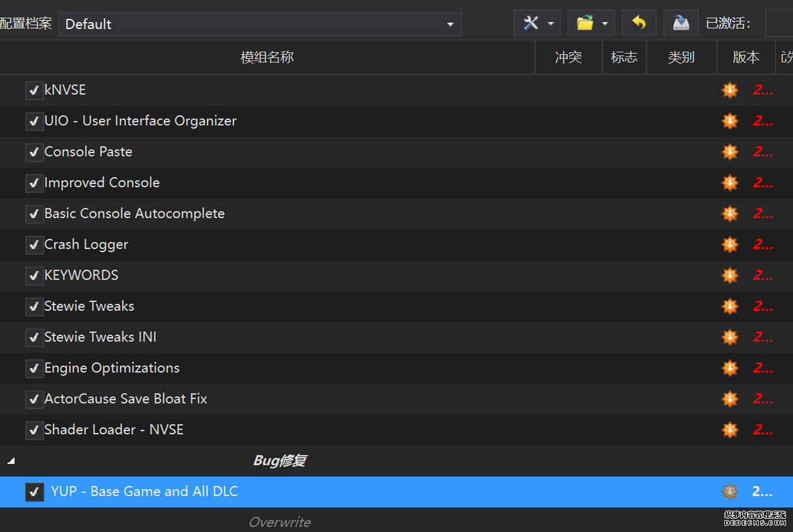Viewport: 793px width, 532px height.
Task: Click the version icon for Shader Loader - NVSE
Action: point(729,430)
